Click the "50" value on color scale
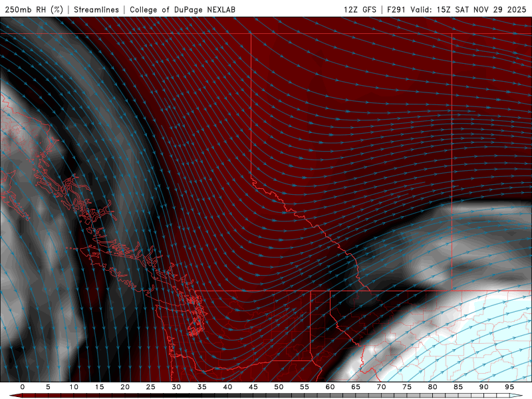This screenshot has width=532, height=399. pos(279,387)
